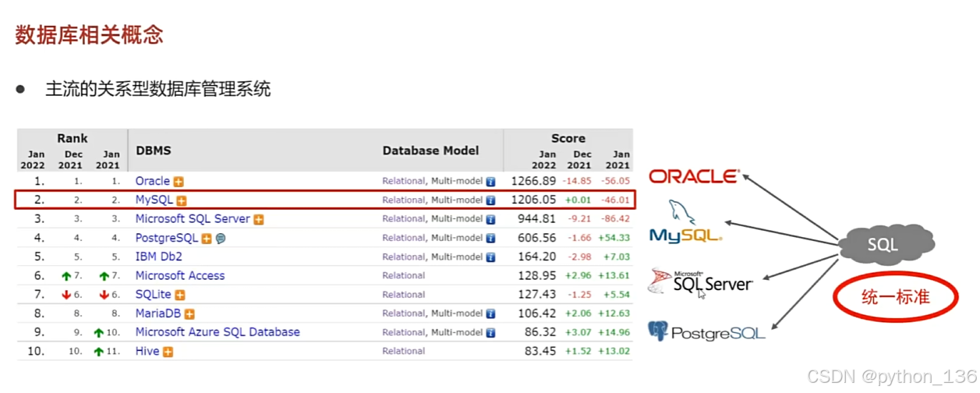Click info icon in Microsoft SQL Server row
The image size is (980, 393).
point(490,219)
